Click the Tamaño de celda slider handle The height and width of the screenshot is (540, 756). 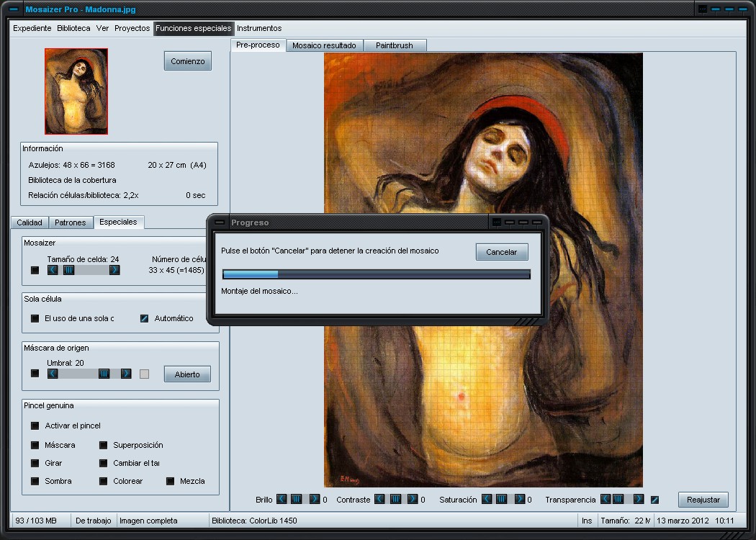[69, 270]
